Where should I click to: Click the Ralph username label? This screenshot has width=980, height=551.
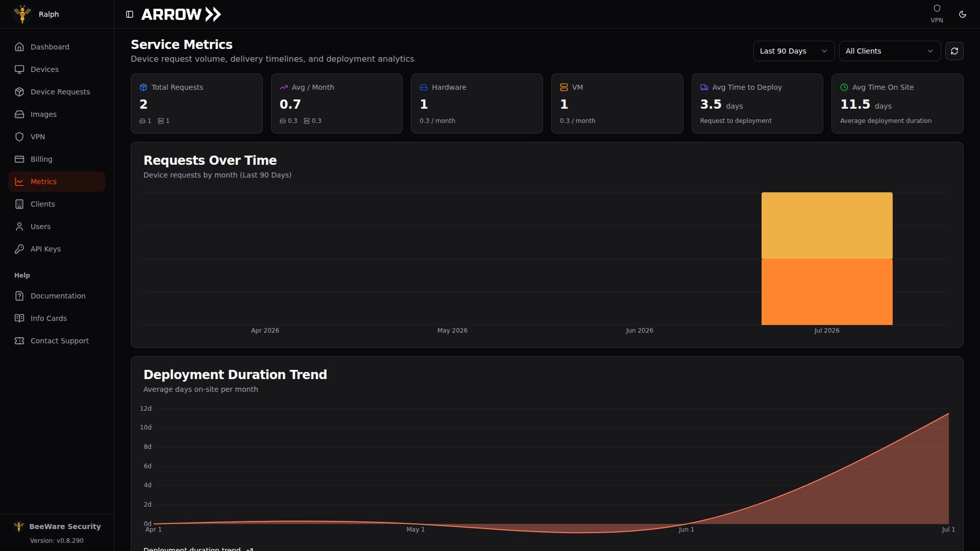tap(49, 14)
